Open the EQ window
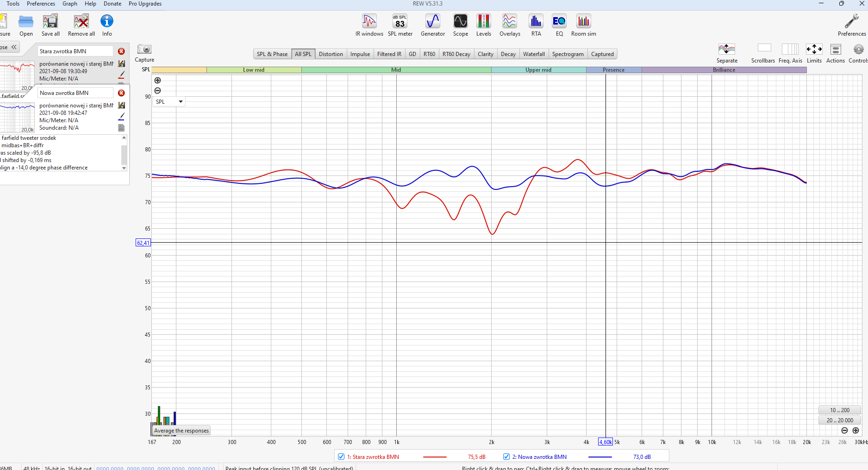Viewport: 868px width, 470px height. pyautogui.click(x=559, y=25)
